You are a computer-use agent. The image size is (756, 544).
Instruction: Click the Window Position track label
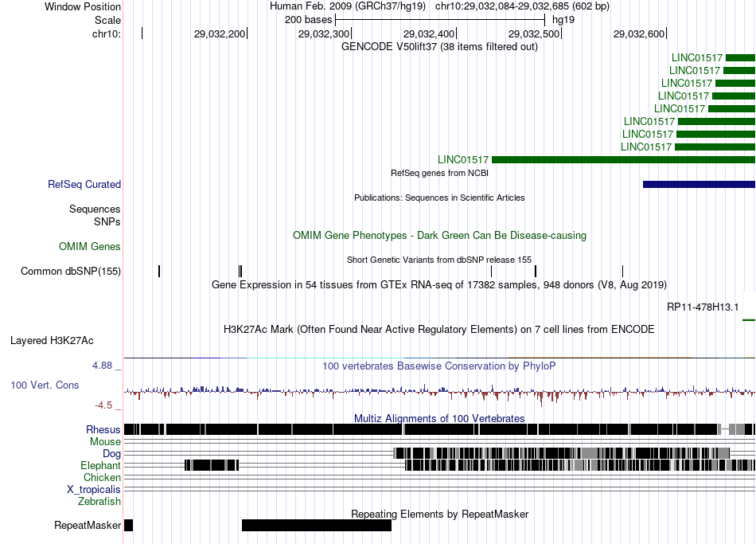pos(83,6)
